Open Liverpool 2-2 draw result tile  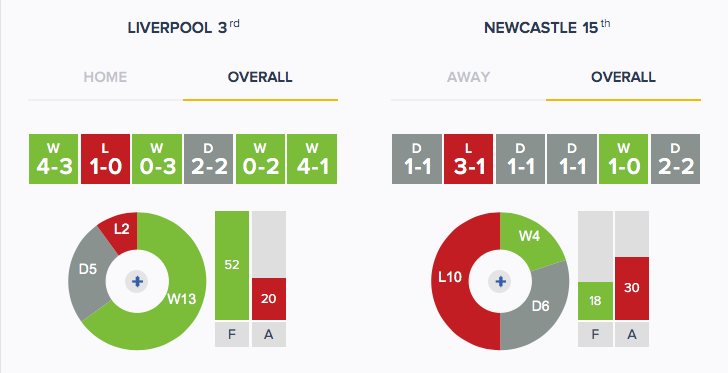tap(208, 159)
